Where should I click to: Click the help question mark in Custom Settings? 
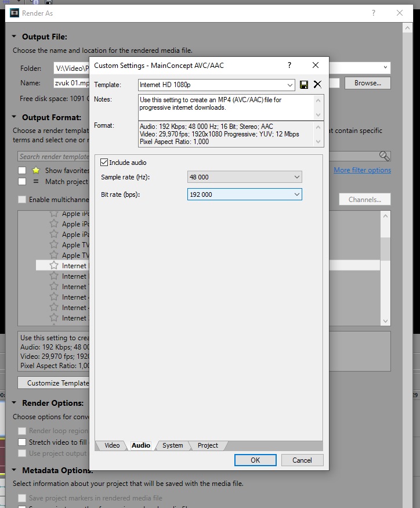point(289,65)
